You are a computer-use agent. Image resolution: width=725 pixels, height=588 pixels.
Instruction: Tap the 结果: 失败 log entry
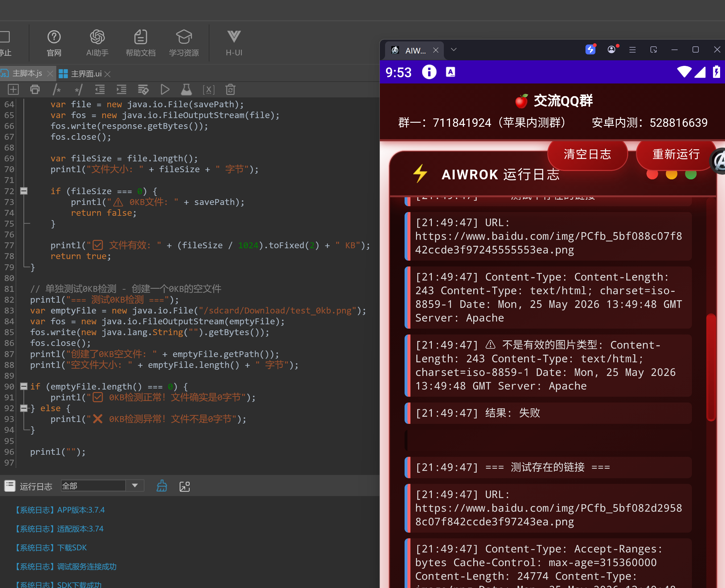click(x=548, y=413)
